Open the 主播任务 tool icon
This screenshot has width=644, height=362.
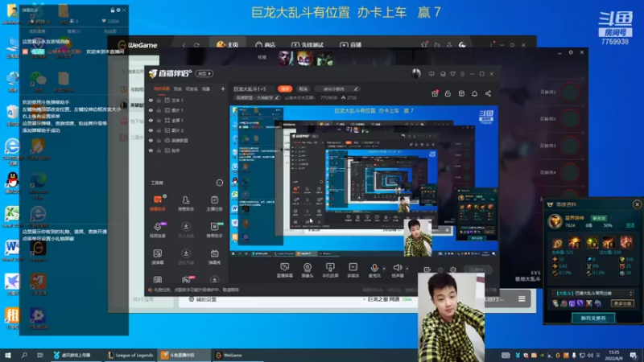[x=214, y=204]
